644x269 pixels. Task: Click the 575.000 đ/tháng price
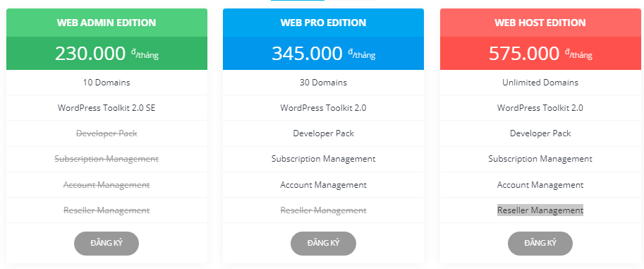[540, 54]
